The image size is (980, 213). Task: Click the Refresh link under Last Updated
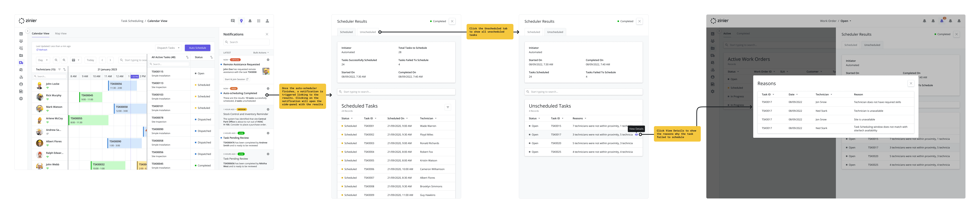(x=42, y=50)
